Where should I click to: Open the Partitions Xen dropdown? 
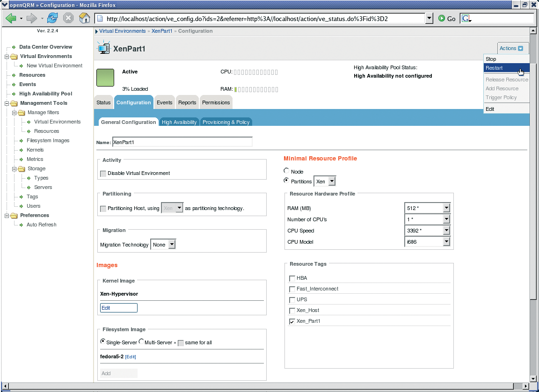point(325,181)
